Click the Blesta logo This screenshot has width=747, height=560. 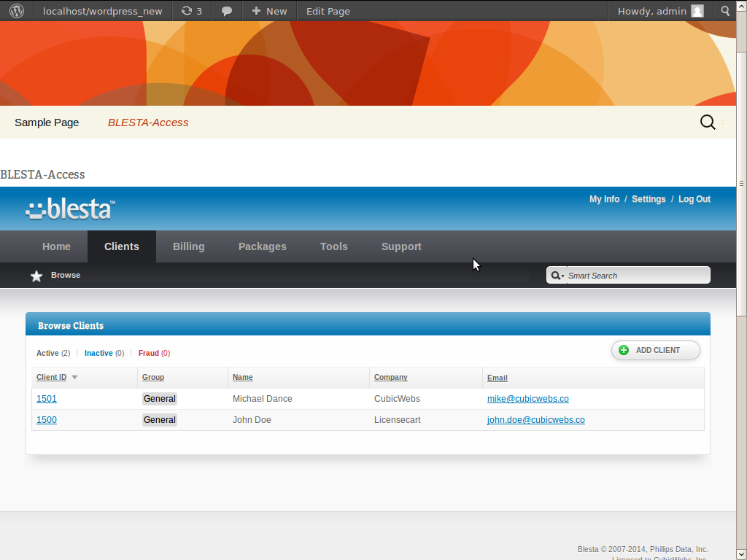(70, 209)
